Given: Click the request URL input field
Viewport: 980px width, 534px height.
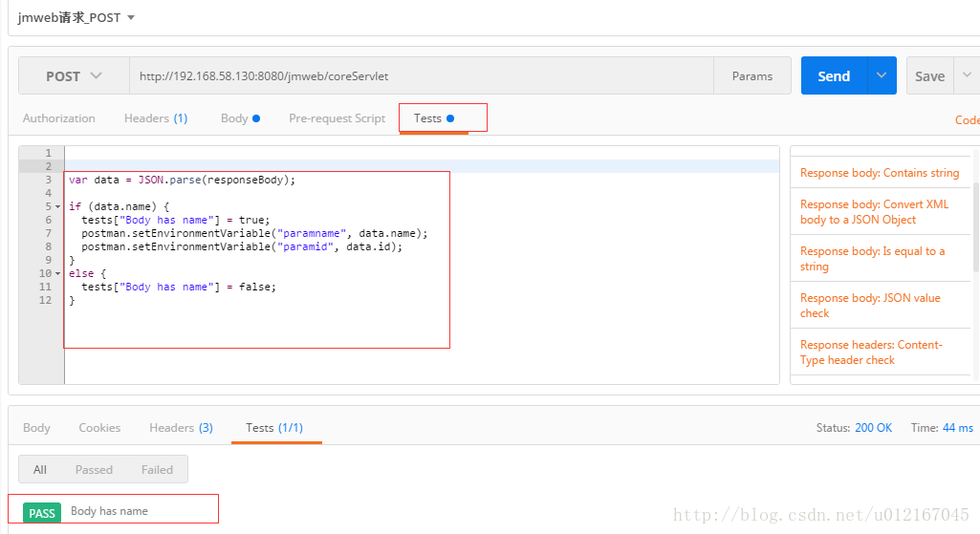Looking at the screenshot, I should click(422, 76).
